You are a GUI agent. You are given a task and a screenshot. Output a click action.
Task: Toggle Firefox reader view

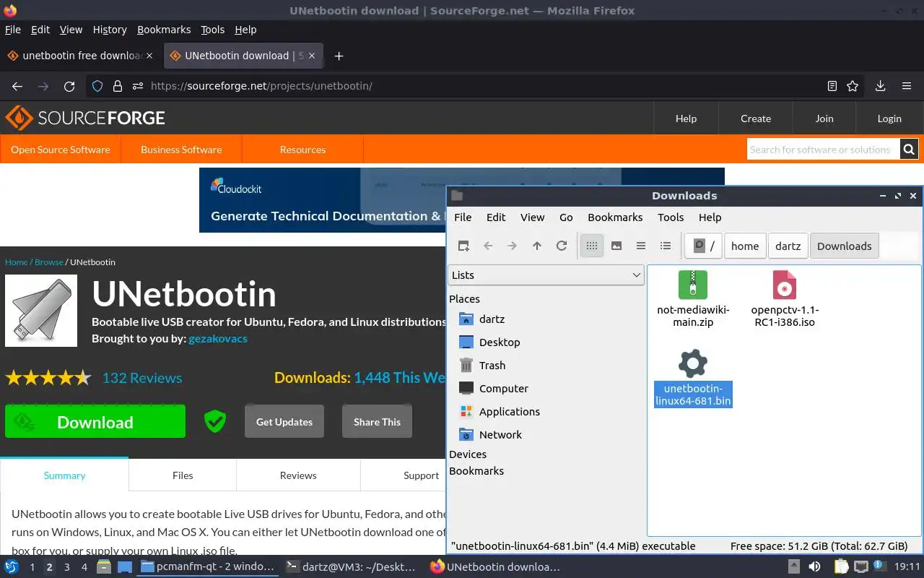(832, 86)
